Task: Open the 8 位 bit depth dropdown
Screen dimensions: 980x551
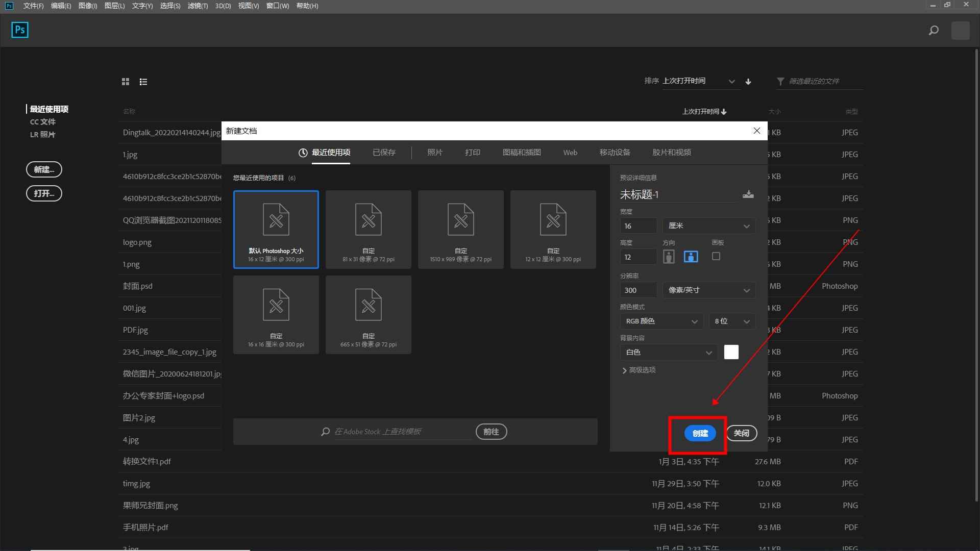Action: point(732,321)
